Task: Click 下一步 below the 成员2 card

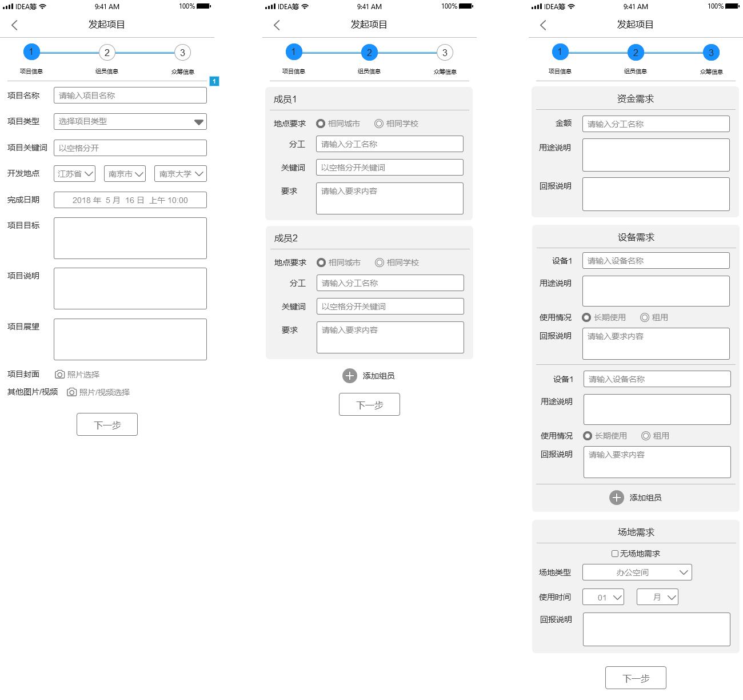Action: point(369,404)
